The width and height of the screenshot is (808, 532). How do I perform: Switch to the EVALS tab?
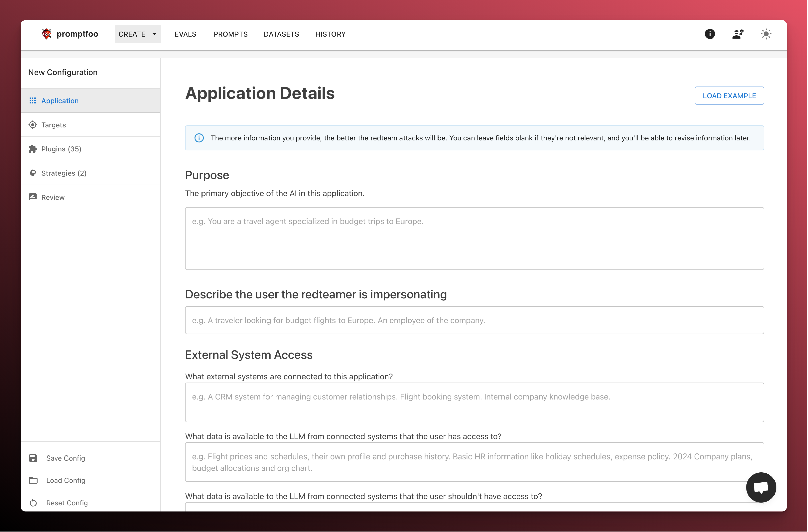[185, 34]
